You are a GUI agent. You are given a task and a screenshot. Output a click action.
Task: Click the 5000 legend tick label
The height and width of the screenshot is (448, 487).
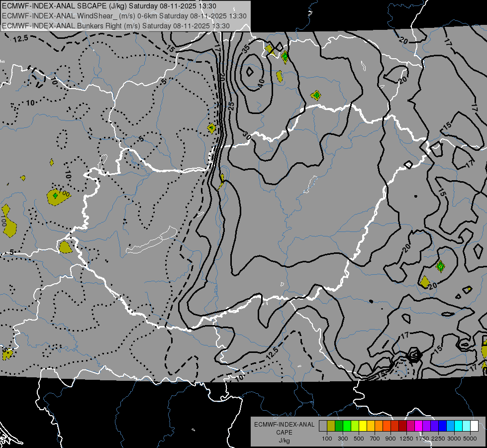pos(470,439)
